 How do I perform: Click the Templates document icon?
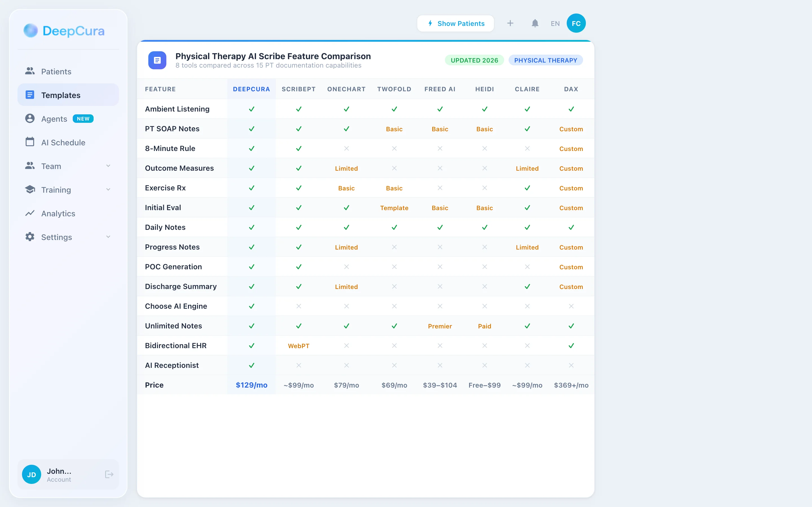coord(30,95)
